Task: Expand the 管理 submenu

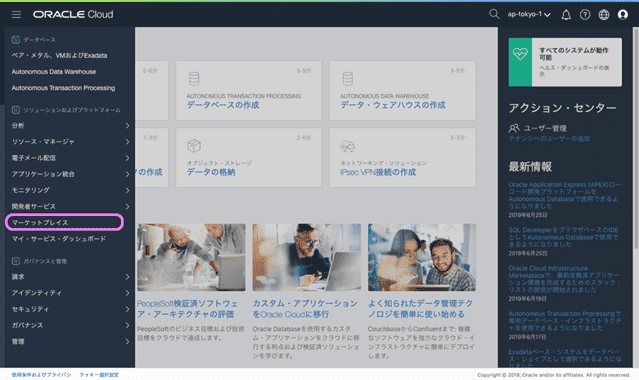Action: click(70, 342)
